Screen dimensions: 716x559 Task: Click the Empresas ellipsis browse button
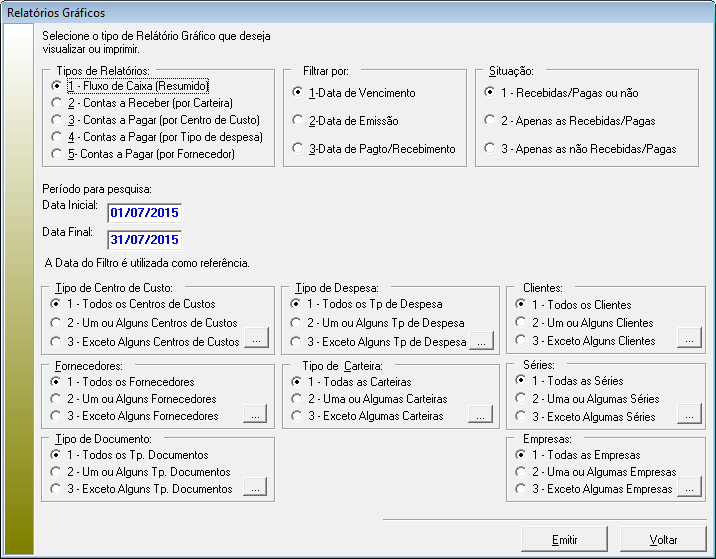pos(689,488)
